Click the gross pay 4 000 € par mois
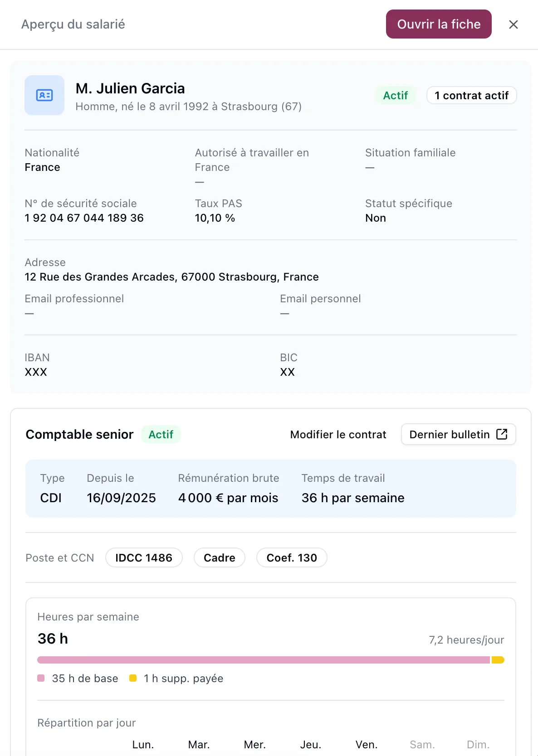 coord(228,498)
